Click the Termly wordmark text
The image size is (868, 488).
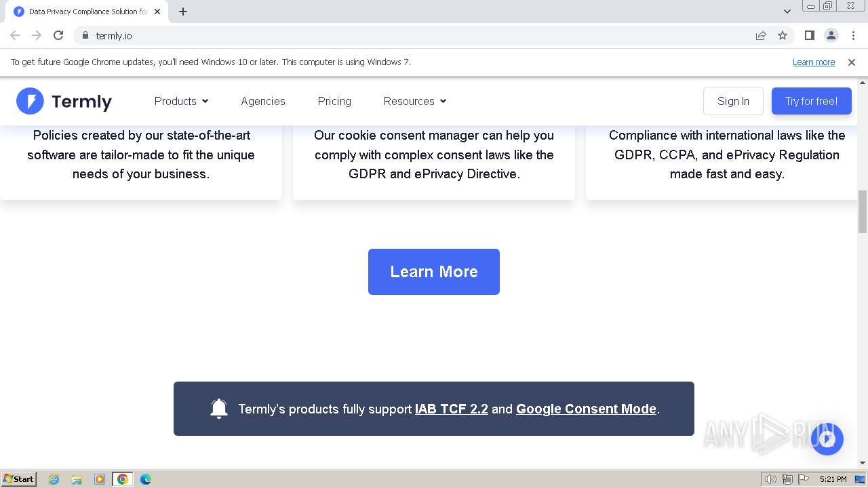coord(81,102)
